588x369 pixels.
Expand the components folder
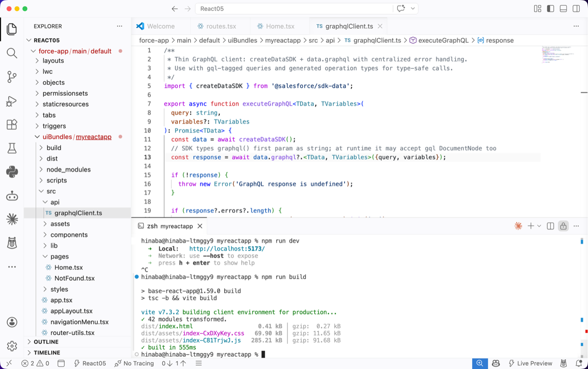coord(69,235)
